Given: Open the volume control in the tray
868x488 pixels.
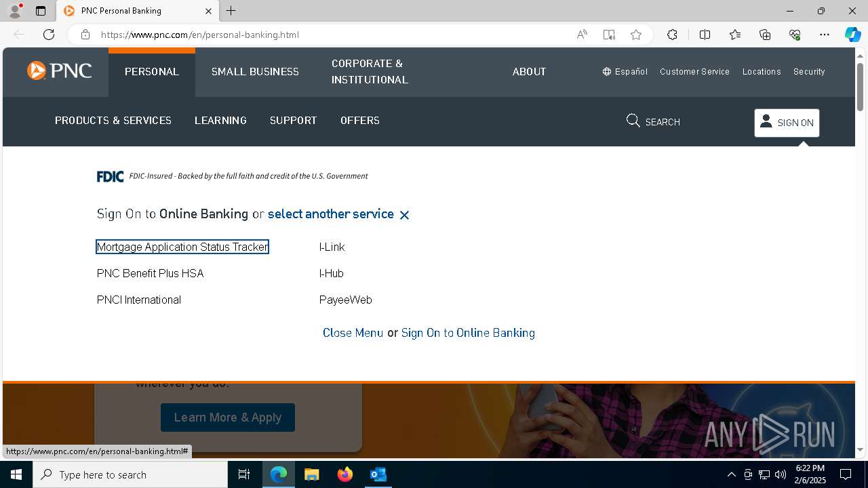Looking at the screenshot, I should click(780, 474).
